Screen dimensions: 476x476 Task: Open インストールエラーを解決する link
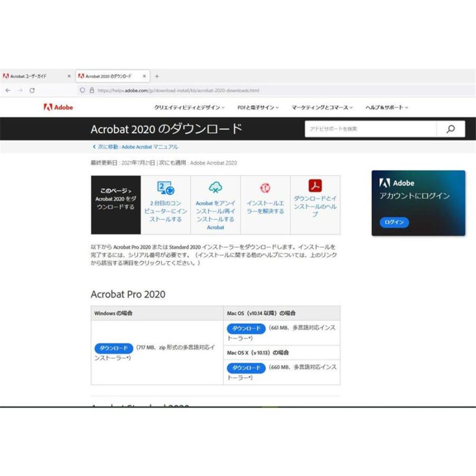(x=266, y=207)
